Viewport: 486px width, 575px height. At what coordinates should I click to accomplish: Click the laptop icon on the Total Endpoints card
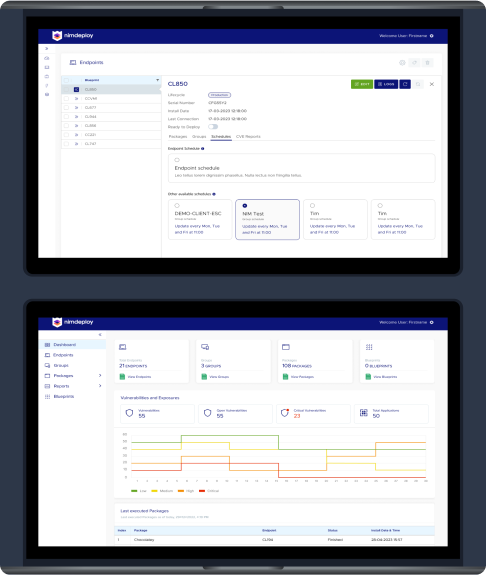[123, 347]
